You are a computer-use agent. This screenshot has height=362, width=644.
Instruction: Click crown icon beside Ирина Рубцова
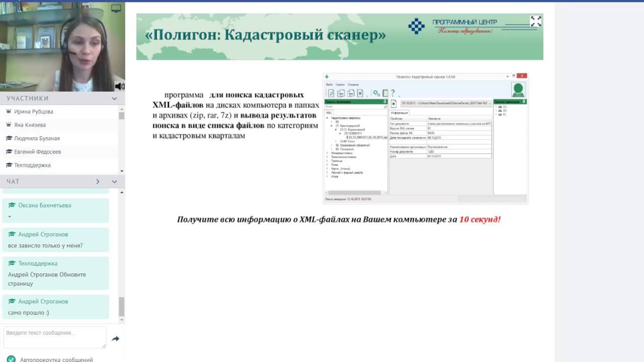(9, 112)
